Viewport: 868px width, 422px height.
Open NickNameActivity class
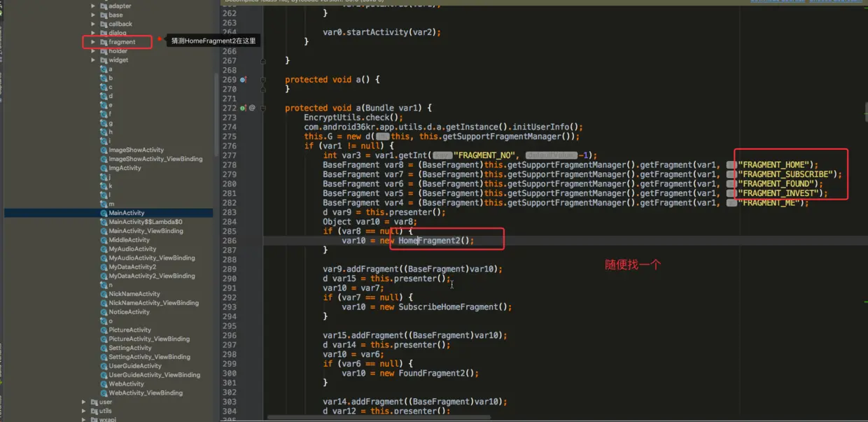(x=134, y=294)
